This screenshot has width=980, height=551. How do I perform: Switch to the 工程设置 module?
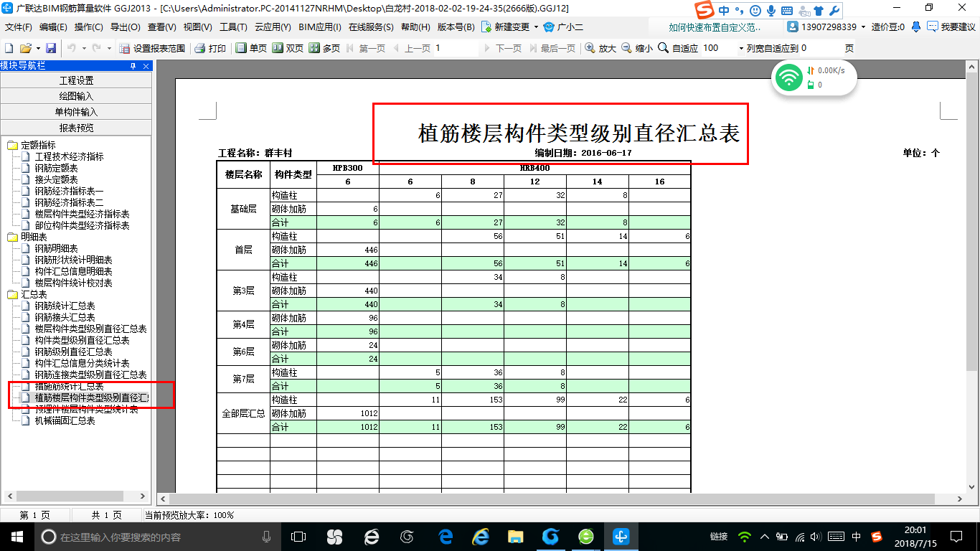point(76,80)
